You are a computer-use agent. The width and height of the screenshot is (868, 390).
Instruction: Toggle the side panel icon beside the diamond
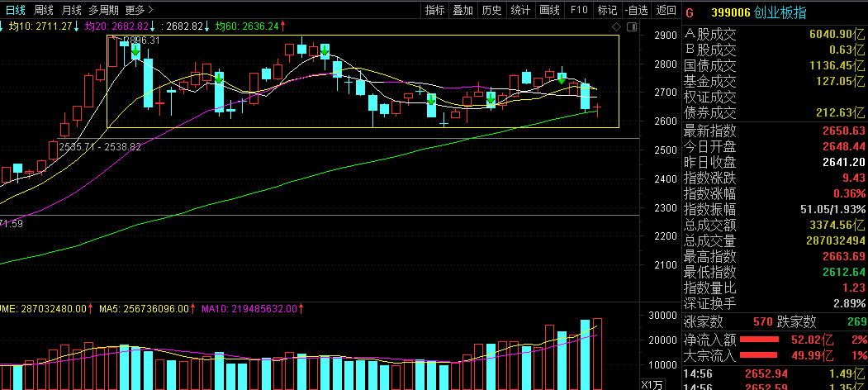pyautogui.click(x=631, y=26)
